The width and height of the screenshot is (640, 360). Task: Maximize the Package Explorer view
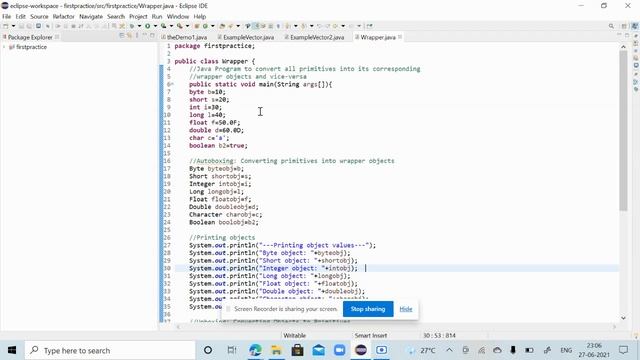click(152, 36)
